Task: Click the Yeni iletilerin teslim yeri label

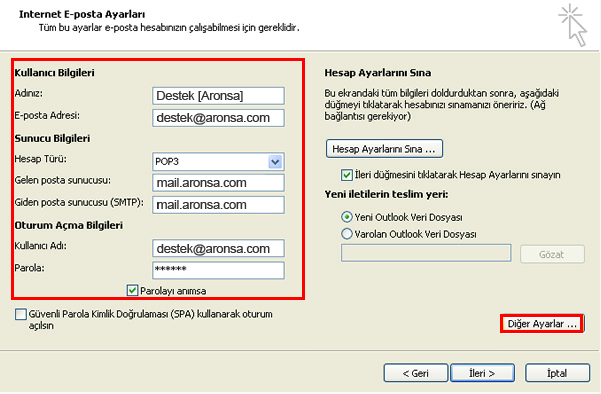Action: (x=386, y=195)
